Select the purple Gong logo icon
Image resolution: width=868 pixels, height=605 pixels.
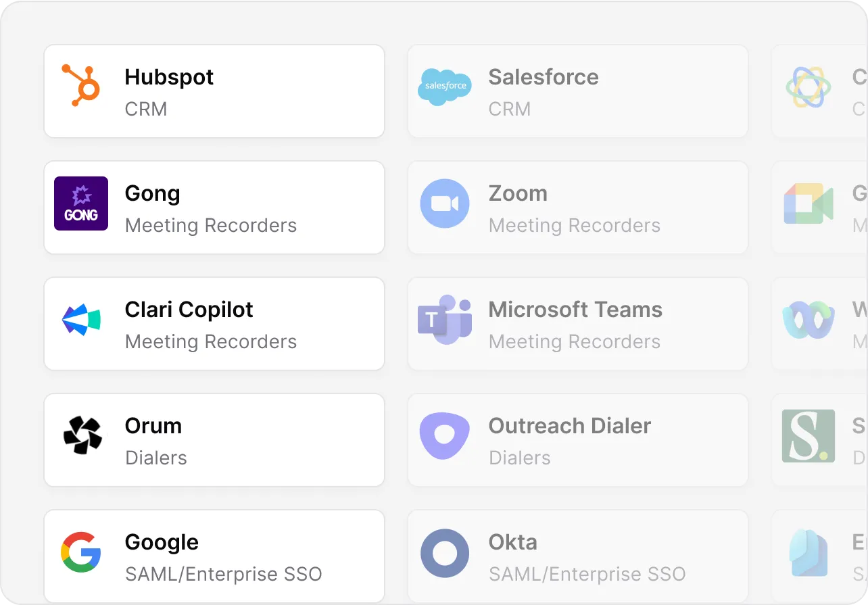click(x=81, y=203)
